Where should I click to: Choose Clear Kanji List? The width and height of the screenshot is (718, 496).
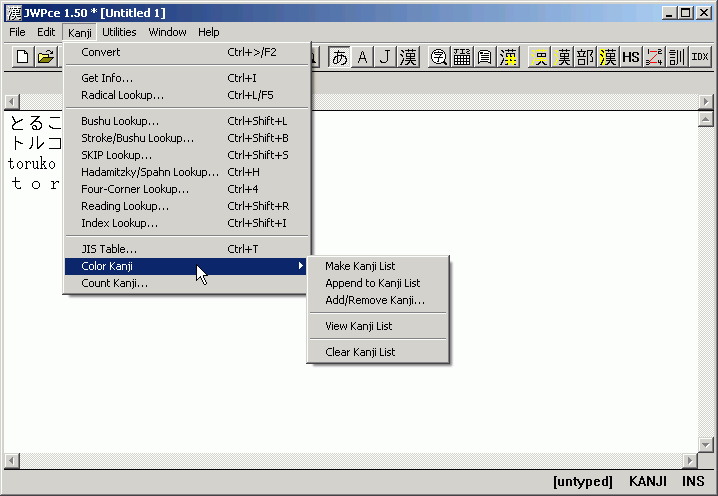pyautogui.click(x=378, y=352)
